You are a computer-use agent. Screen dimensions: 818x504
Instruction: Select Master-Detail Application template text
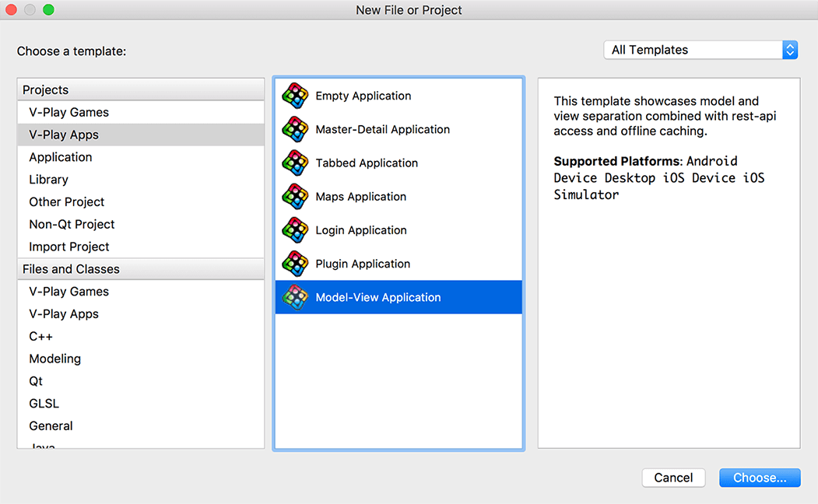[382, 129]
